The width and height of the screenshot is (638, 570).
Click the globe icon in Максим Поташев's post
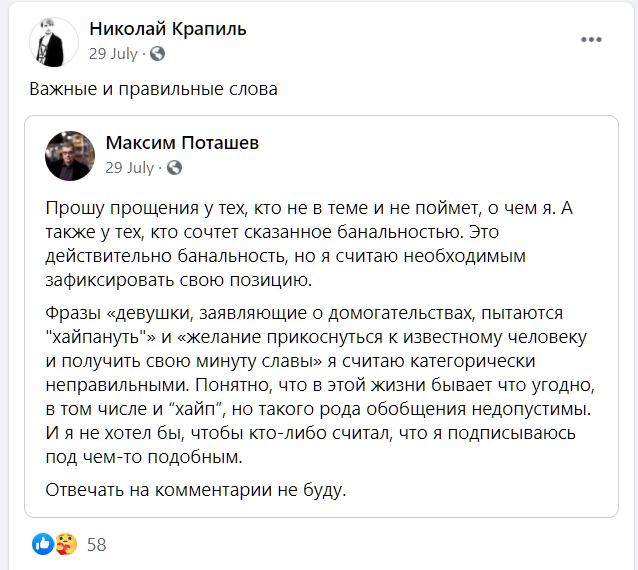coord(174,167)
